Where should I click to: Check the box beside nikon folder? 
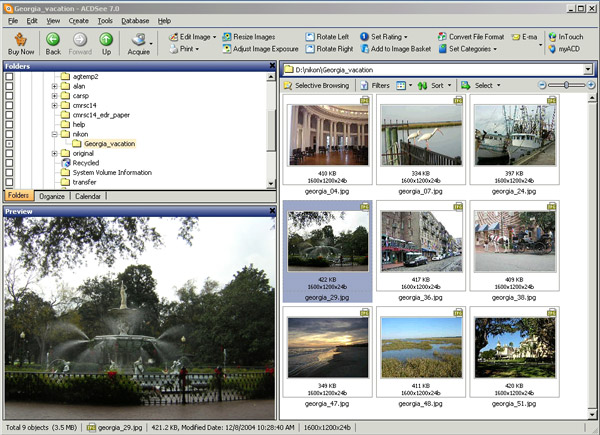[9, 132]
